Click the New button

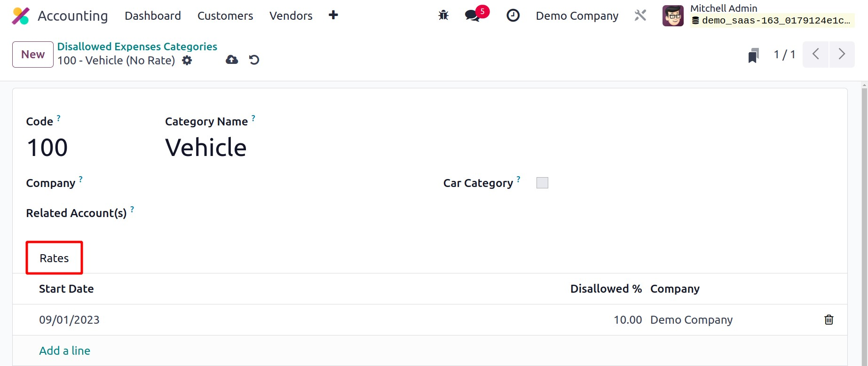click(33, 55)
